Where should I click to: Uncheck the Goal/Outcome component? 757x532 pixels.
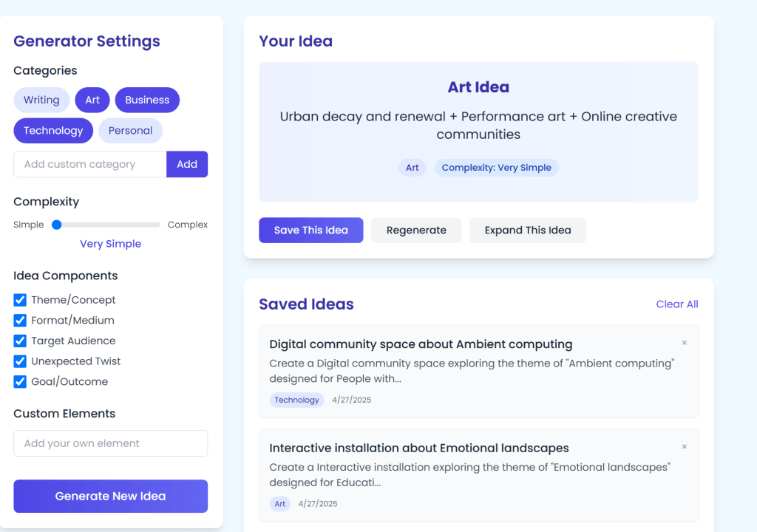(x=20, y=382)
